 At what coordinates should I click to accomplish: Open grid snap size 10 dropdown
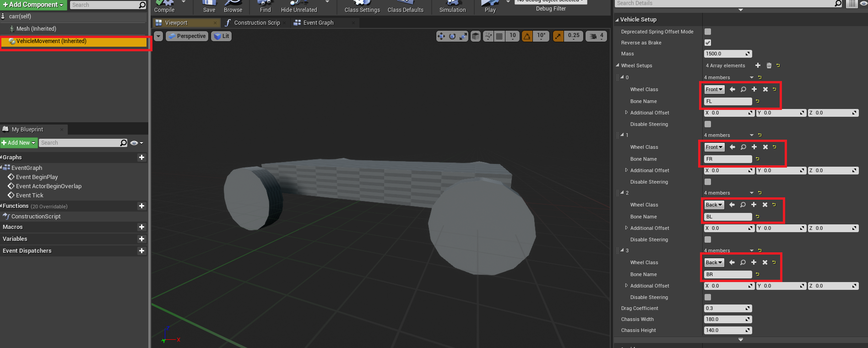(512, 36)
